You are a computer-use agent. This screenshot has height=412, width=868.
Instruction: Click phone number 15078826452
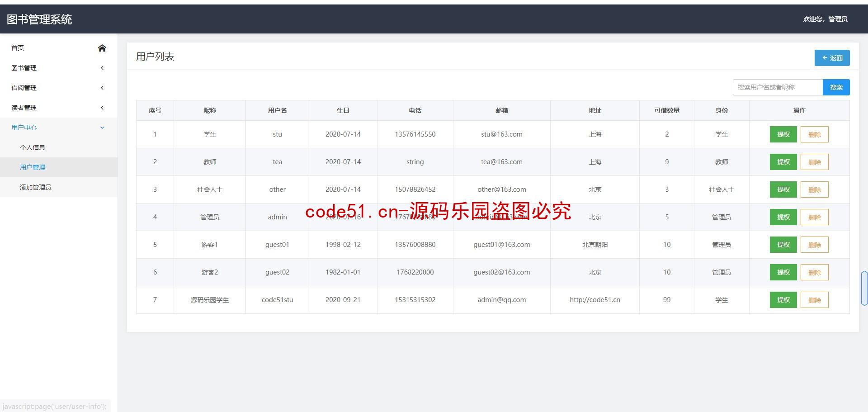pos(415,189)
